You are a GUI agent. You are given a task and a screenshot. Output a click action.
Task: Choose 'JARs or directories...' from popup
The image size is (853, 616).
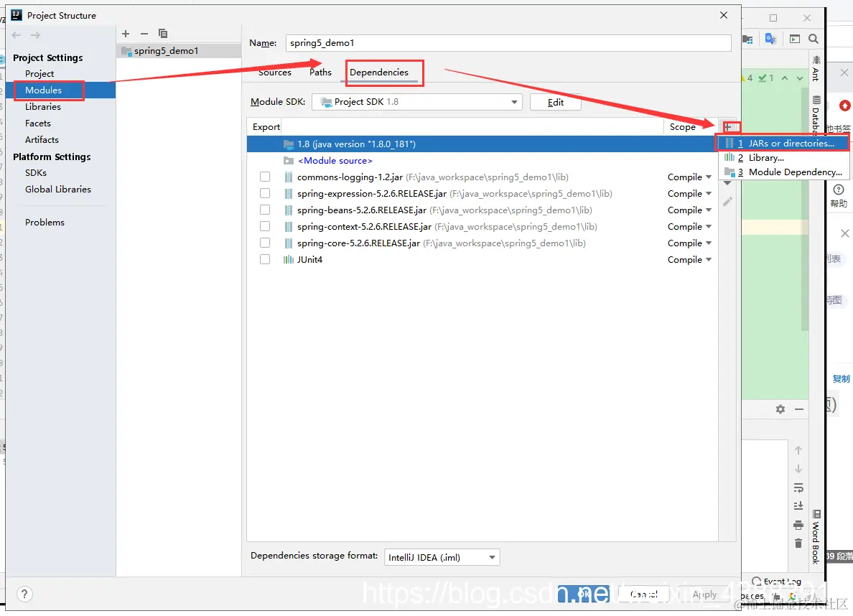click(x=783, y=143)
